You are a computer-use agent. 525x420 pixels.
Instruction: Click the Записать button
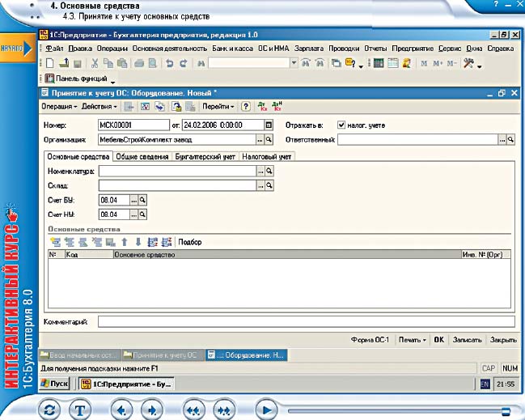point(468,340)
